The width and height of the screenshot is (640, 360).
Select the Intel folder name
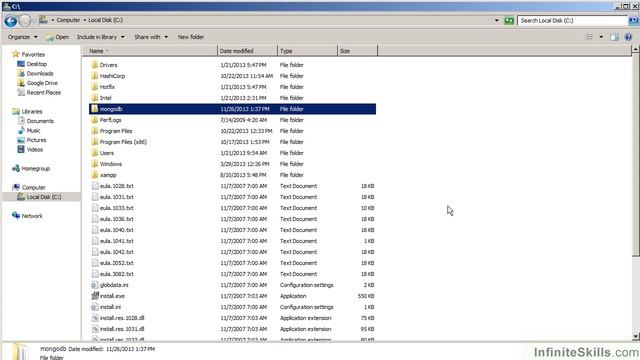(106, 98)
